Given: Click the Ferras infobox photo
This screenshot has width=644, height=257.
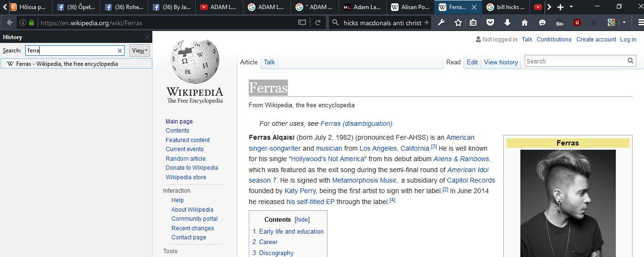Looking at the screenshot, I should pos(568,203).
